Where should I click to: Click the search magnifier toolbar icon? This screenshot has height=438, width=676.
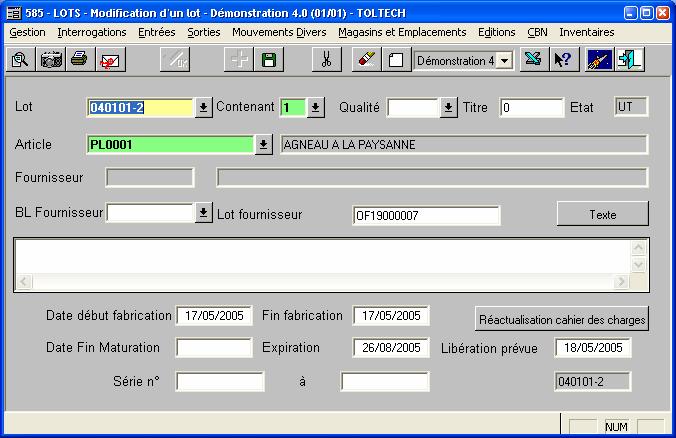[x=19, y=60]
